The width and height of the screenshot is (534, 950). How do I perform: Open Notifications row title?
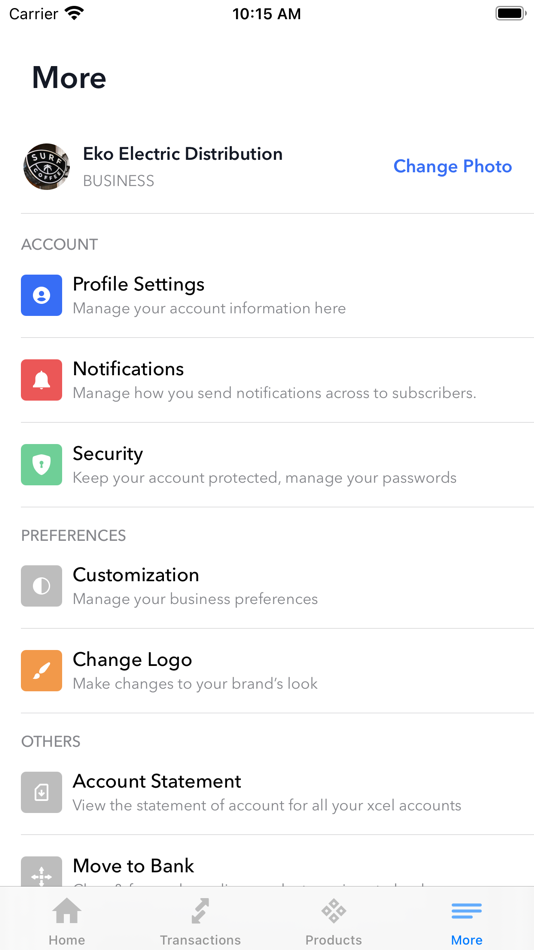tap(128, 368)
